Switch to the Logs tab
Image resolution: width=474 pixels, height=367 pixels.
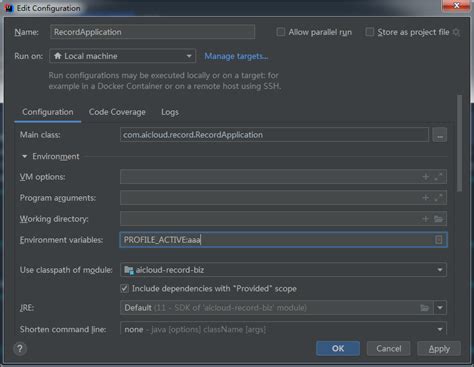tap(170, 112)
